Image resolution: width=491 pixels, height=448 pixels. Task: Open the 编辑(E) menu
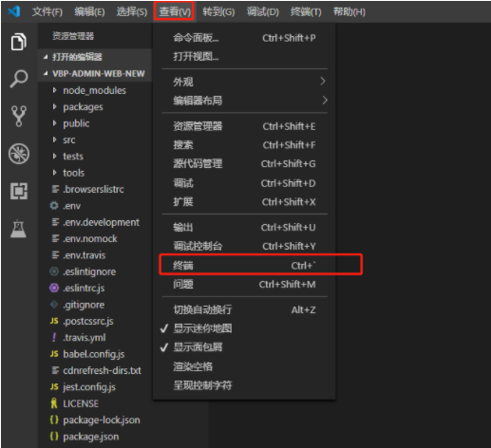[x=89, y=12]
